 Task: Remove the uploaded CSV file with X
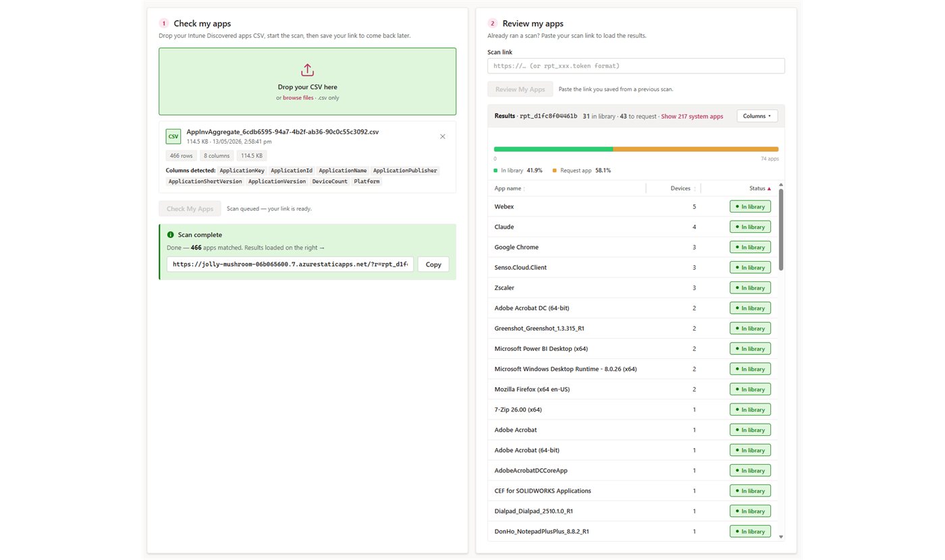(x=443, y=136)
